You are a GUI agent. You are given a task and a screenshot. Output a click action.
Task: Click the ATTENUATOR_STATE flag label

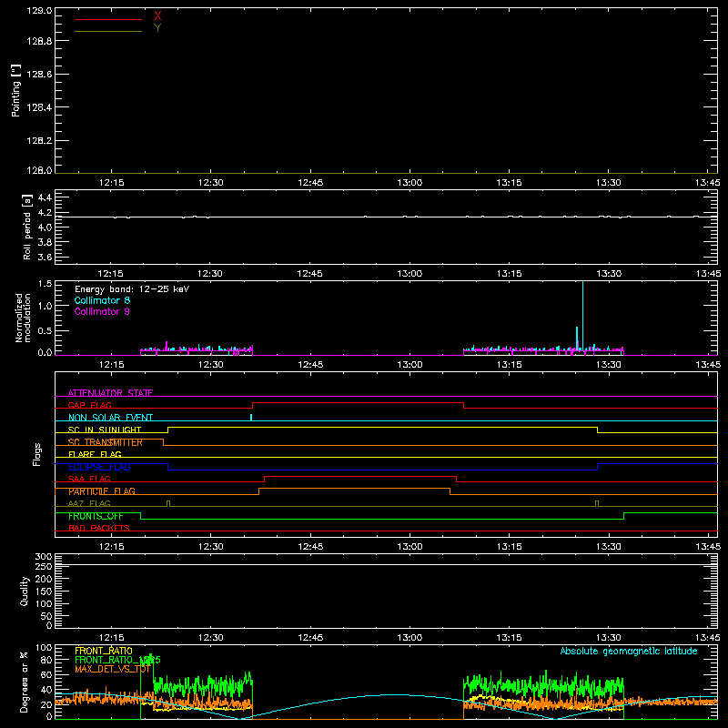click(x=110, y=393)
